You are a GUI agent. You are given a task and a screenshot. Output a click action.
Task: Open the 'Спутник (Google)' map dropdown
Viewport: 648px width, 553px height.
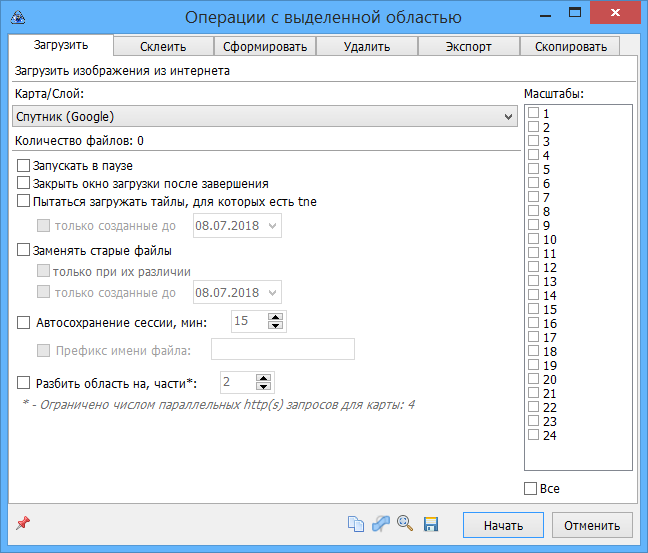pos(264,118)
